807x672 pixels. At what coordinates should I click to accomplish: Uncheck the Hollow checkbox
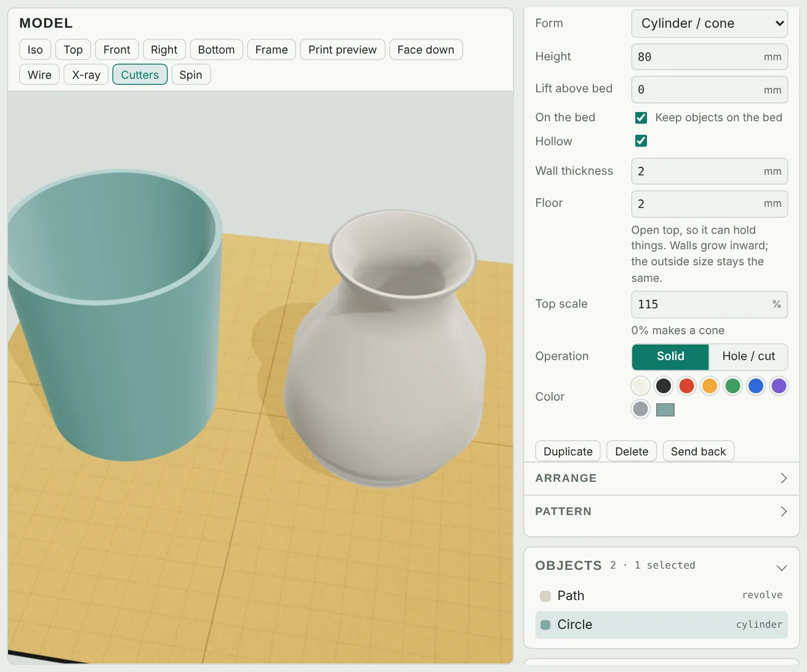pos(641,141)
